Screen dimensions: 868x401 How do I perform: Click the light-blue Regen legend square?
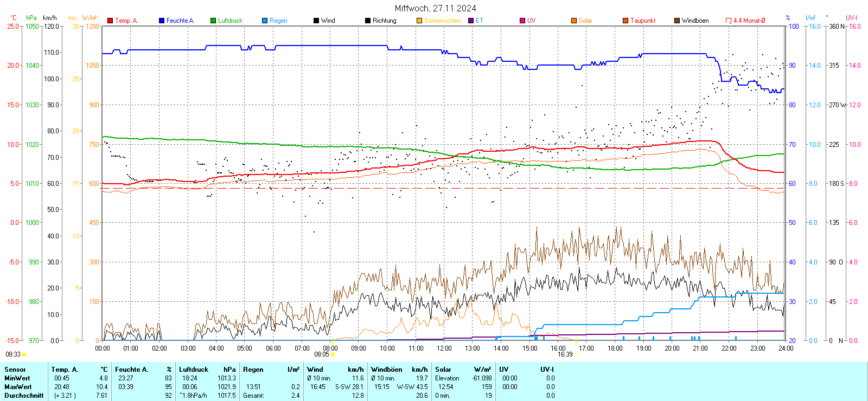coord(265,21)
